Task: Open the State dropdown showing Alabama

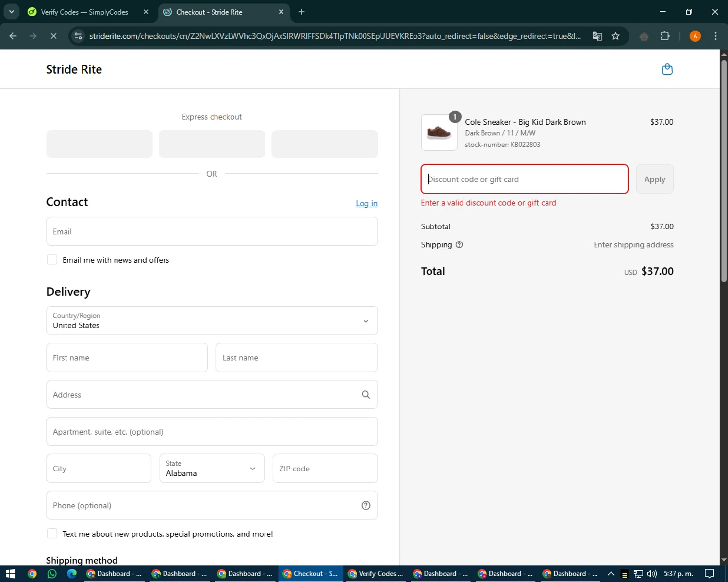Action: (x=212, y=469)
